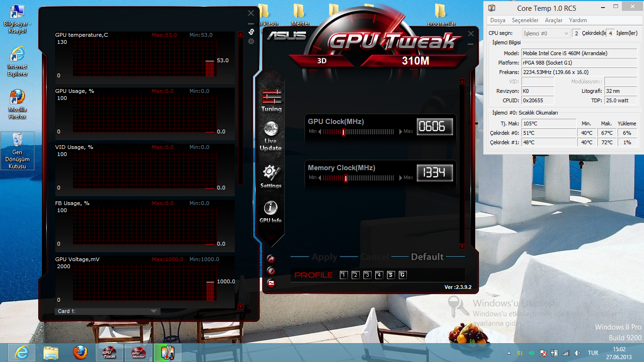Click the gear icon in monitor panel
Screen dimensions: 644x362
[251, 41]
